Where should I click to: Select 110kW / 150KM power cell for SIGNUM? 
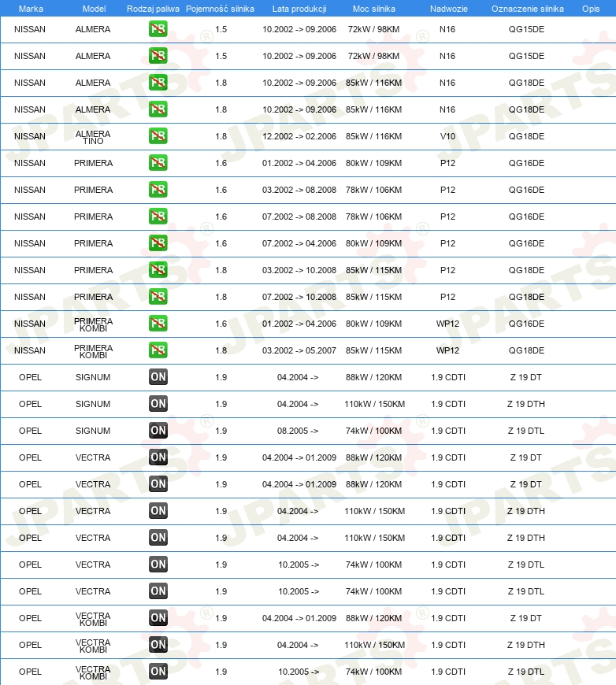(375, 404)
